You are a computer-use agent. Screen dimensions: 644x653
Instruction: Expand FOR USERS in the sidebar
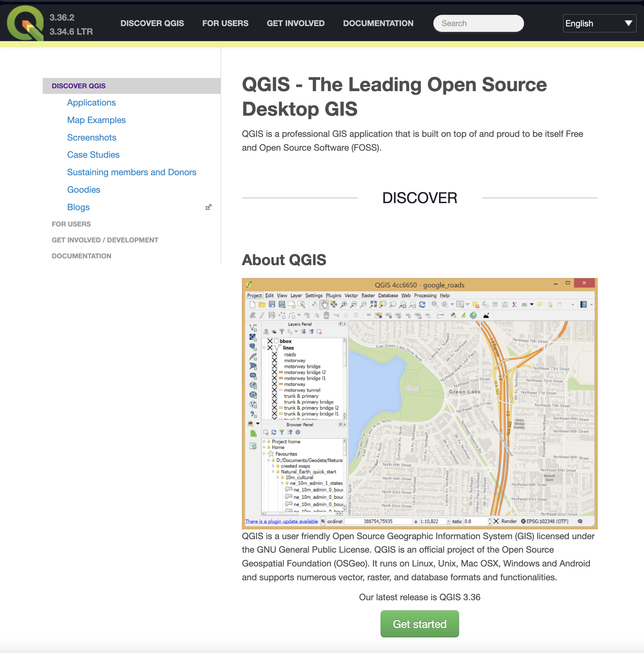(x=71, y=224)
